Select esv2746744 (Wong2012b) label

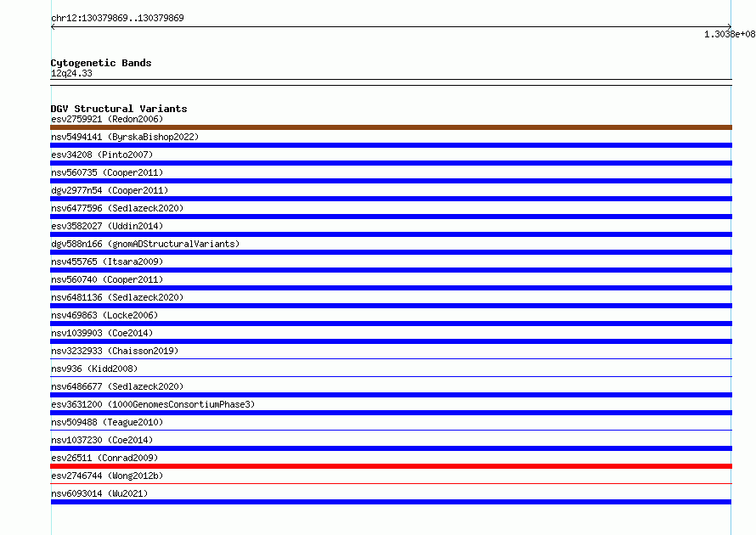[x=107, y=476]
